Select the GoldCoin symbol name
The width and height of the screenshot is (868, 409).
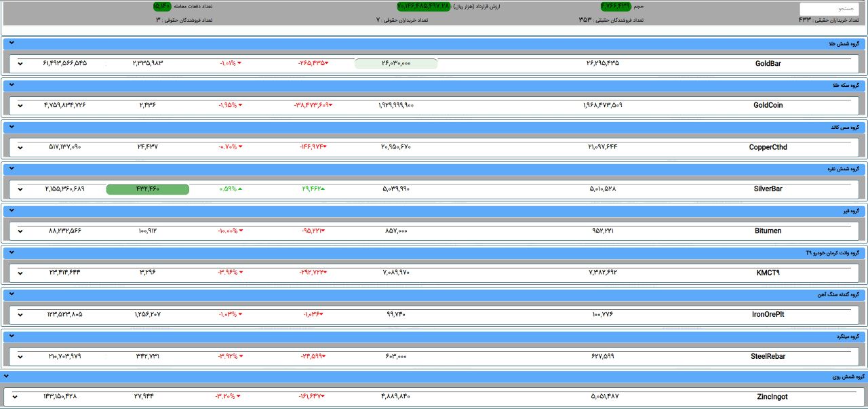pyautogui.click(x=768, y=105)
